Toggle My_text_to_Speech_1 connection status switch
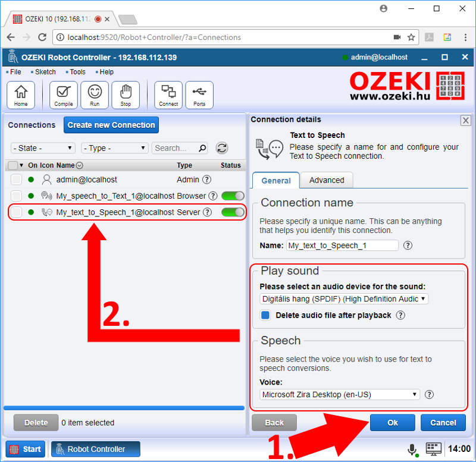This screenshot has width=476, height=462. click(233, 212)
